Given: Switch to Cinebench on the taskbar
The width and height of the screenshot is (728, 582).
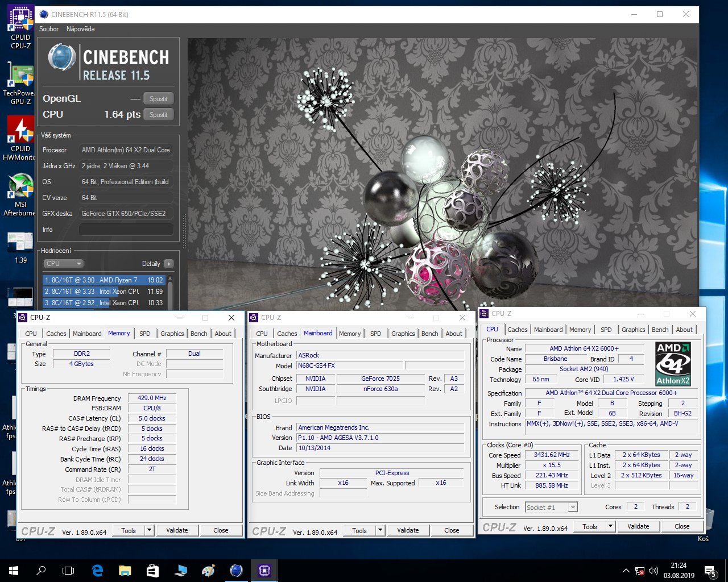Looking at the screenshot, I should (236, 571).
